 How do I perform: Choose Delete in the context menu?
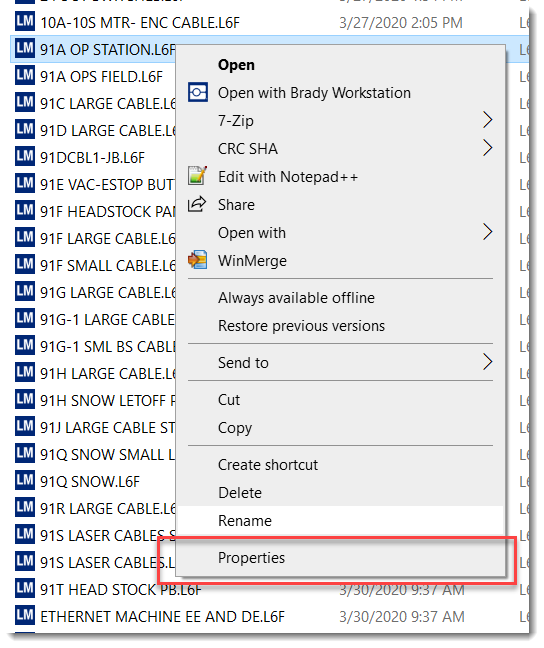(x=240, y=493)
